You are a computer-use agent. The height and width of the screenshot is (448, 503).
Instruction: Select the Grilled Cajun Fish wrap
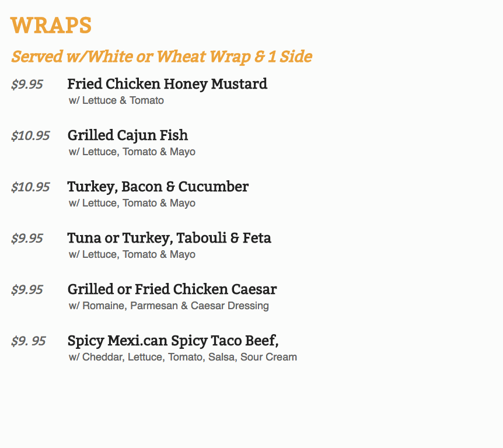coord(127,135)
